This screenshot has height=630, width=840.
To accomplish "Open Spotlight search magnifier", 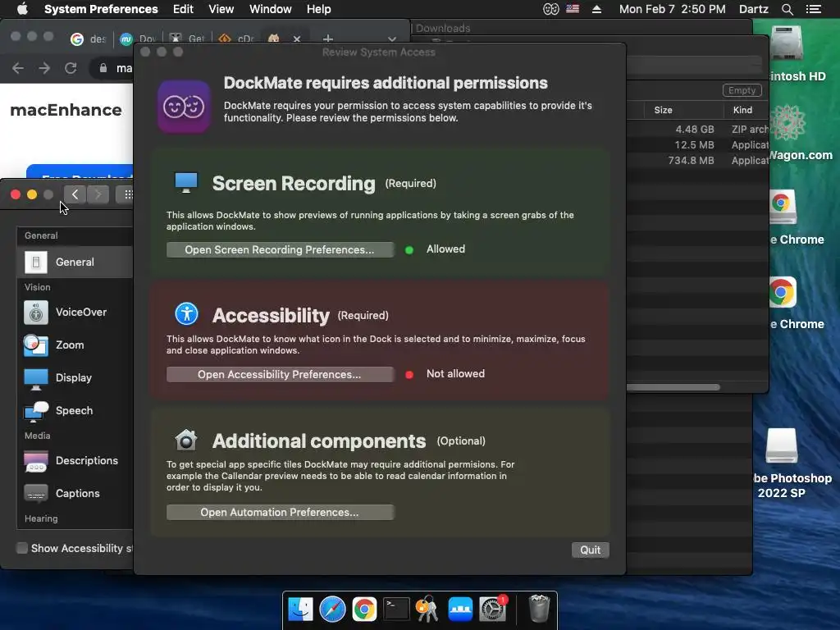I will (x=787, y=9).
